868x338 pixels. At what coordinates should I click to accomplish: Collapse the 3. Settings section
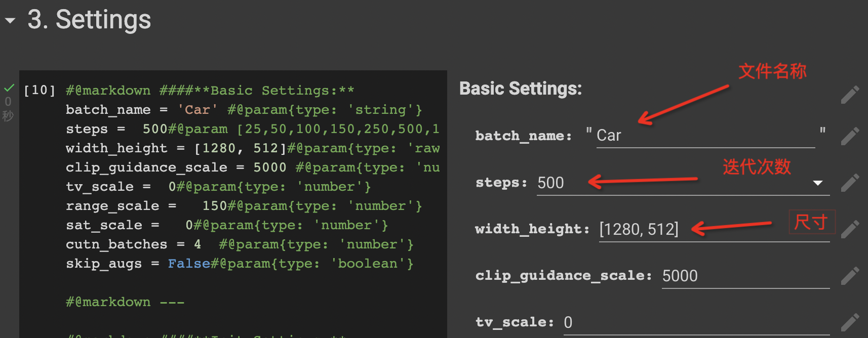tap(10, 21)
